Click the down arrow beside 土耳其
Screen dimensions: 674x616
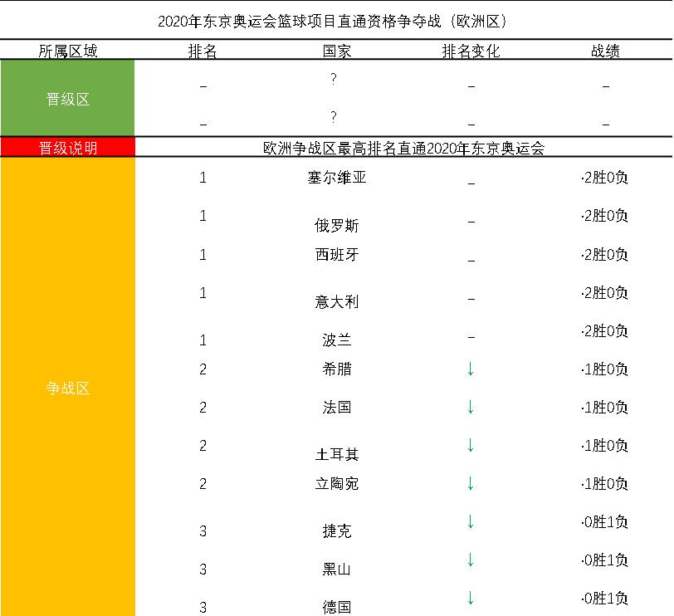[x=471, y=446]
